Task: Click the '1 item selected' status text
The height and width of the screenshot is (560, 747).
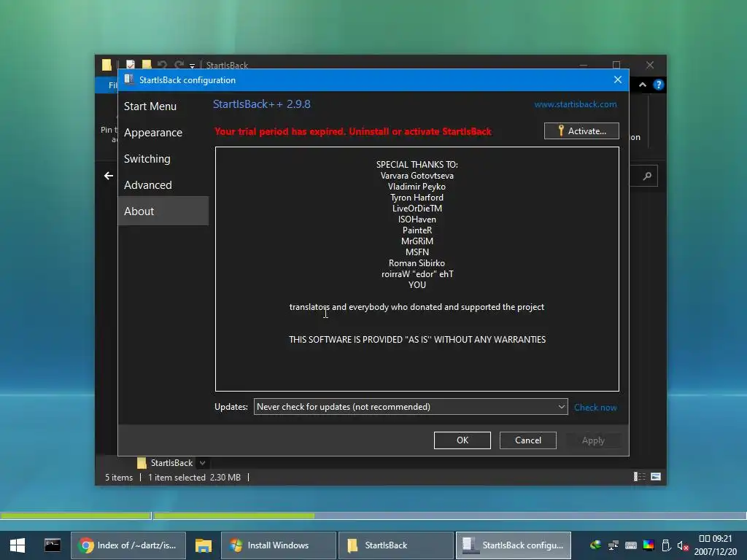Action: pyautogui.click(x=177, y=477)
